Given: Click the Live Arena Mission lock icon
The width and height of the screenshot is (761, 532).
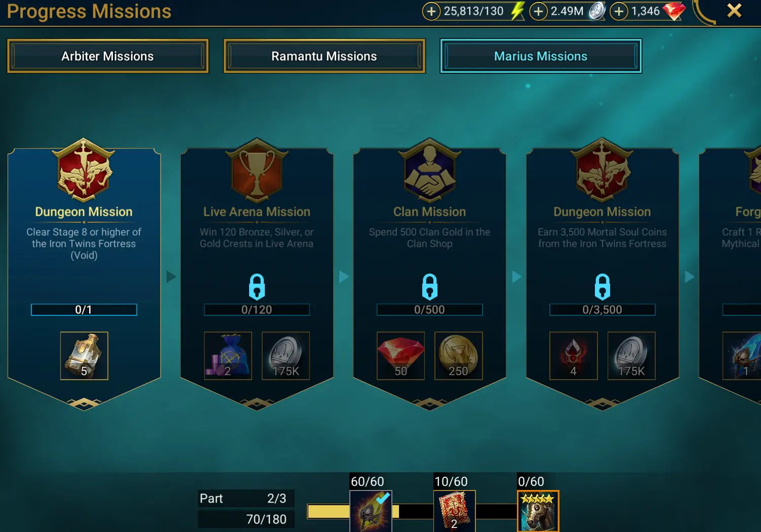Looking at the screenshot, I should (x=257, y=287).
